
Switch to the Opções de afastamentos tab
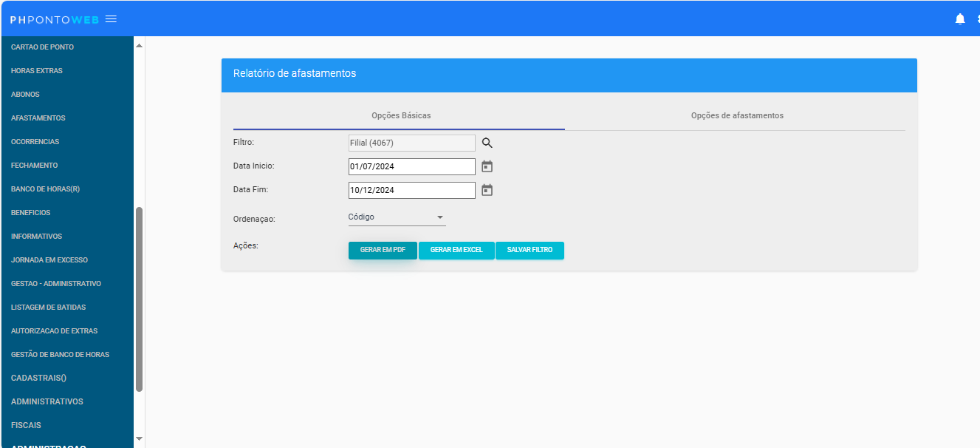pyautogui.click(x=736, y=115)
